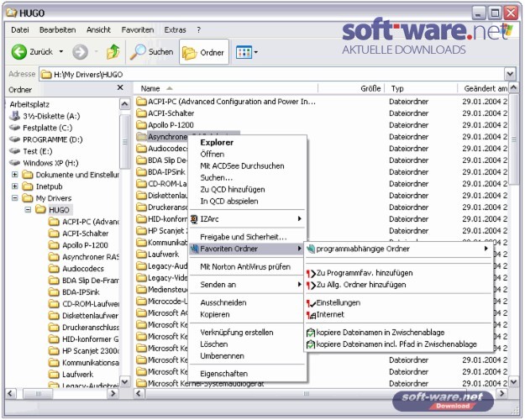Click Apollo P-1200 folder icon in list

point(142,125)
